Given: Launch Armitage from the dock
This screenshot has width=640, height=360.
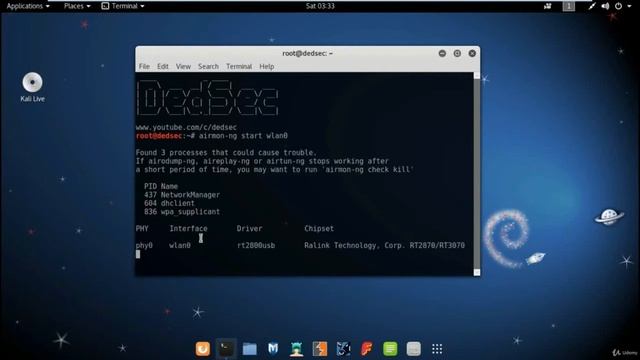Looking at the screenshot, I should (296, 349).
